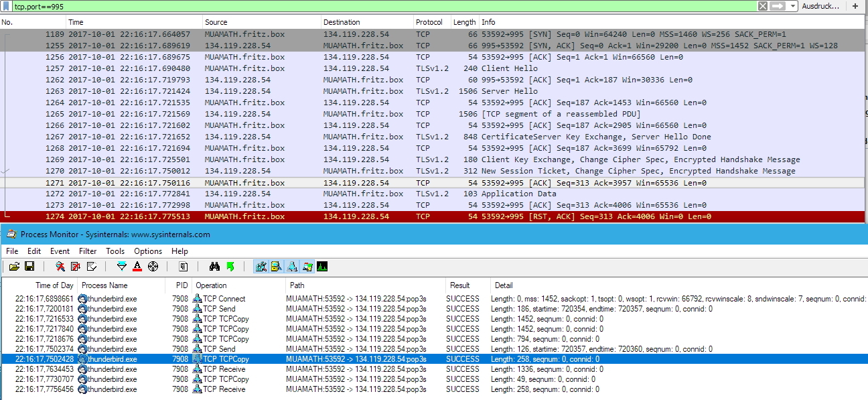
Task: Click the green Jump To arrow icon
Action: coord(230,267)
